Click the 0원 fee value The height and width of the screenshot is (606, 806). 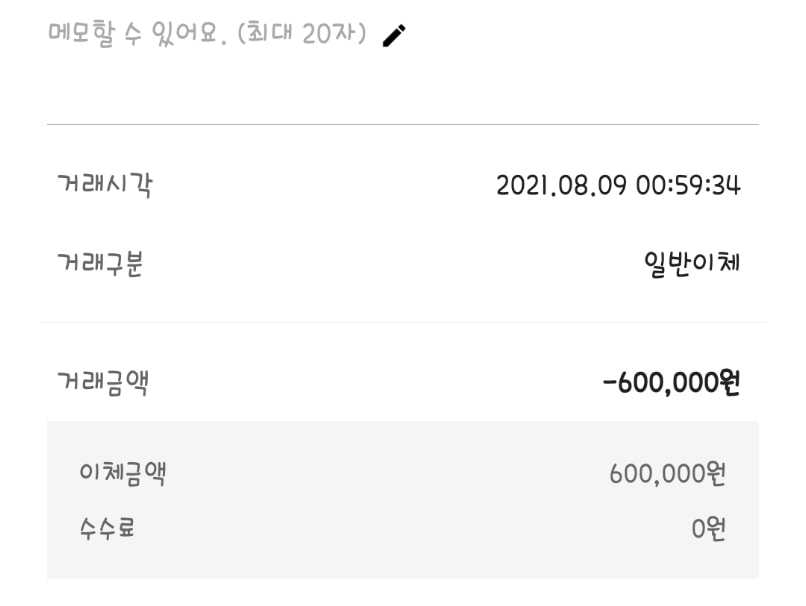pos(709,527)
